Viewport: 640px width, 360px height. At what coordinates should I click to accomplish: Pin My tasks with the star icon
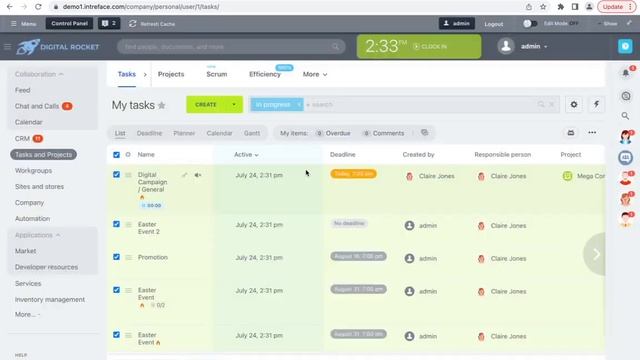coord(162,106)
